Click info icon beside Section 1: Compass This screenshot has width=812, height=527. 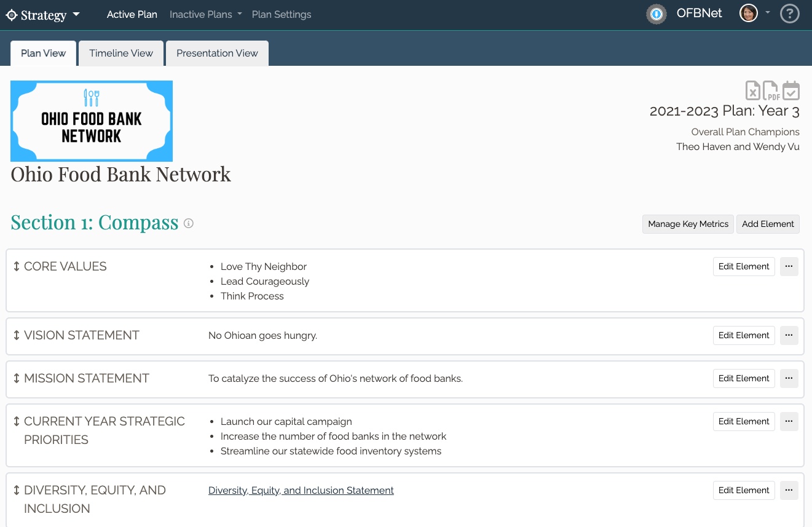(x=189, y=223)
